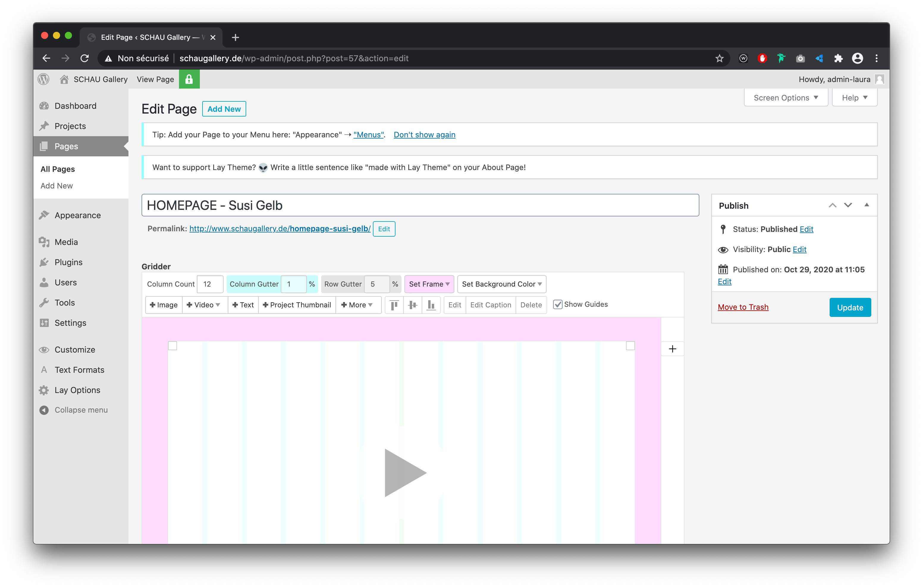Click the WordPress logo in admin bar

pyautogui.click(x=44, y=79)
